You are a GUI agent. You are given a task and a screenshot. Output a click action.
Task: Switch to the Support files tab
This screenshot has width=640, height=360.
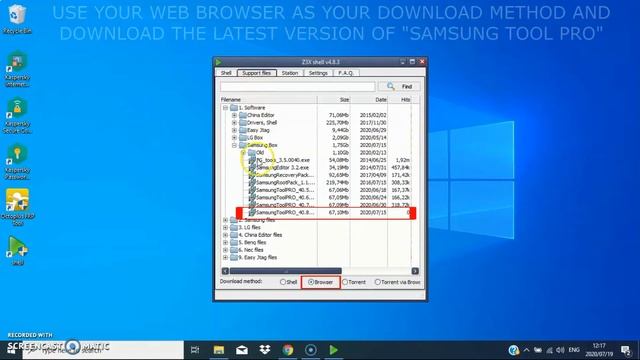point(257,73)
